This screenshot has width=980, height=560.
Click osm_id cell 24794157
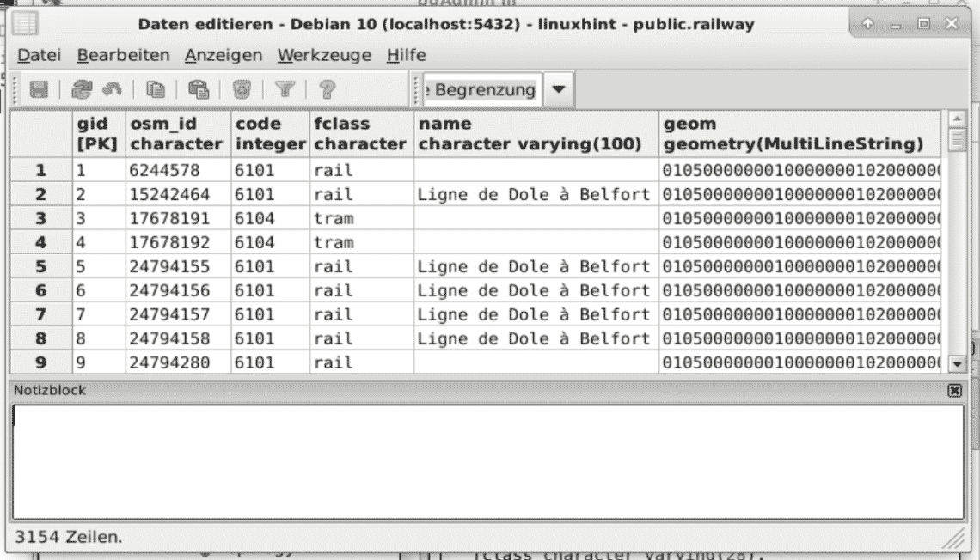(x=178, y=314)
